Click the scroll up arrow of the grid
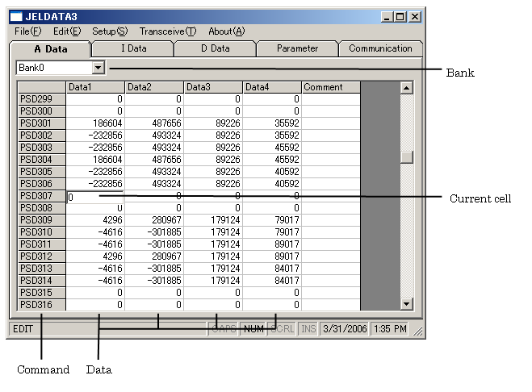532x392 pixels. (406, 87)
